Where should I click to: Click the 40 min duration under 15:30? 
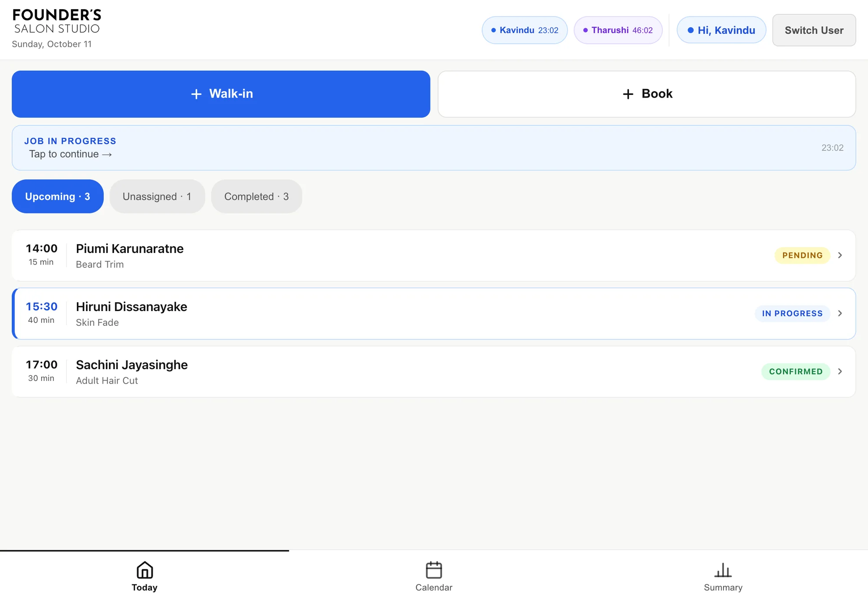click(x=41, y=320)
